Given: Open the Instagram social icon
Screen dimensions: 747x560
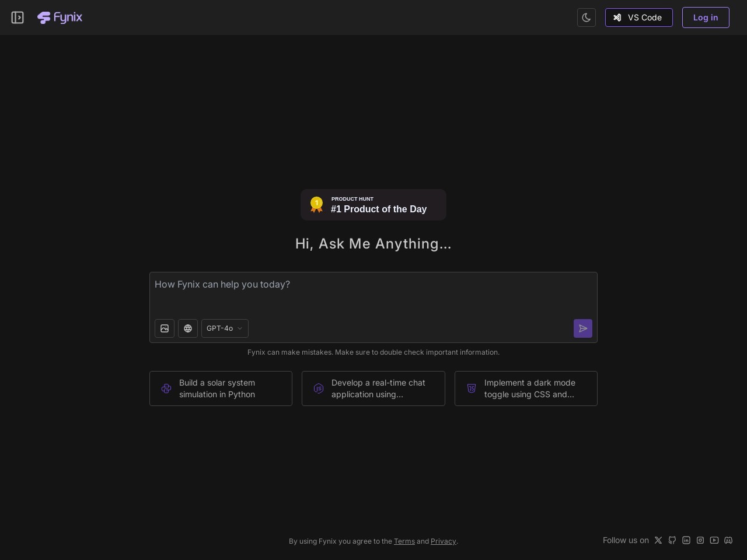Looking at the screenshot, I should click(x=700, y=540).
